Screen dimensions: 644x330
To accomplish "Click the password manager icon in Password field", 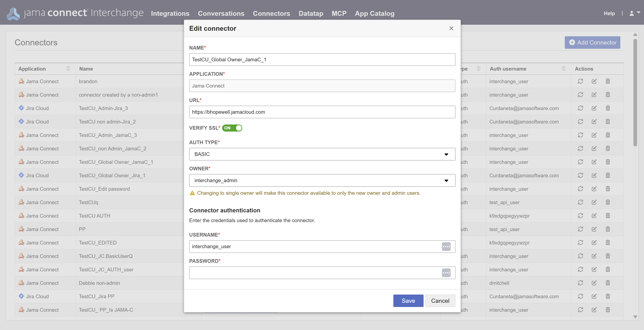I will tap(446, 273).
